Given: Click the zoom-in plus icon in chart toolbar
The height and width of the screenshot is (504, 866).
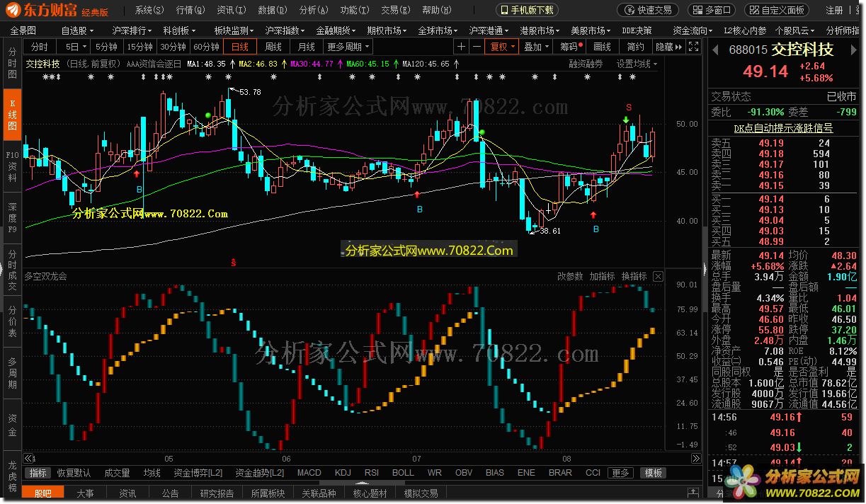Looking at the screenshot, I should pos(462,47).
